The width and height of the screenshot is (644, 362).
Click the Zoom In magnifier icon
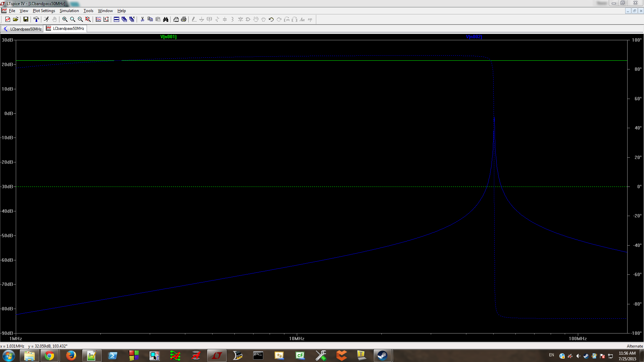tap(65, 19)
